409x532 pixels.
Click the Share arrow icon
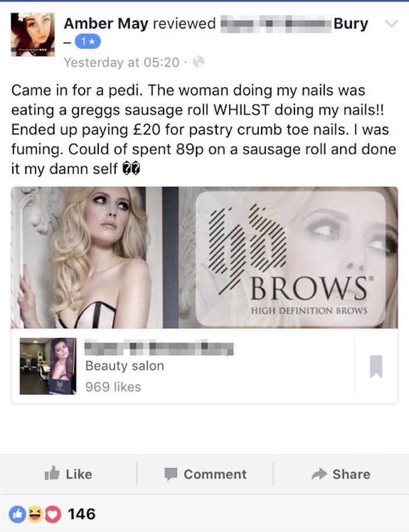[x=319, y=474]
